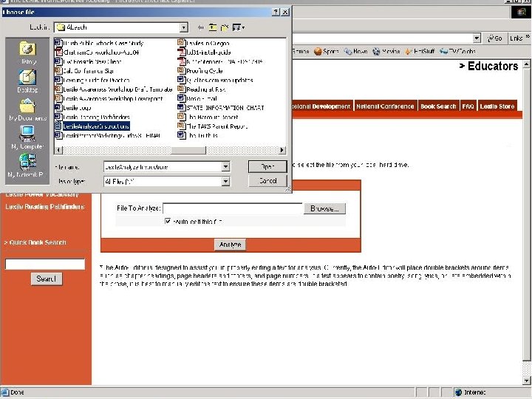Select the Lexile Logo file
Image resolution: width=532 pixels, height=399 pixels.
[73, 108]
